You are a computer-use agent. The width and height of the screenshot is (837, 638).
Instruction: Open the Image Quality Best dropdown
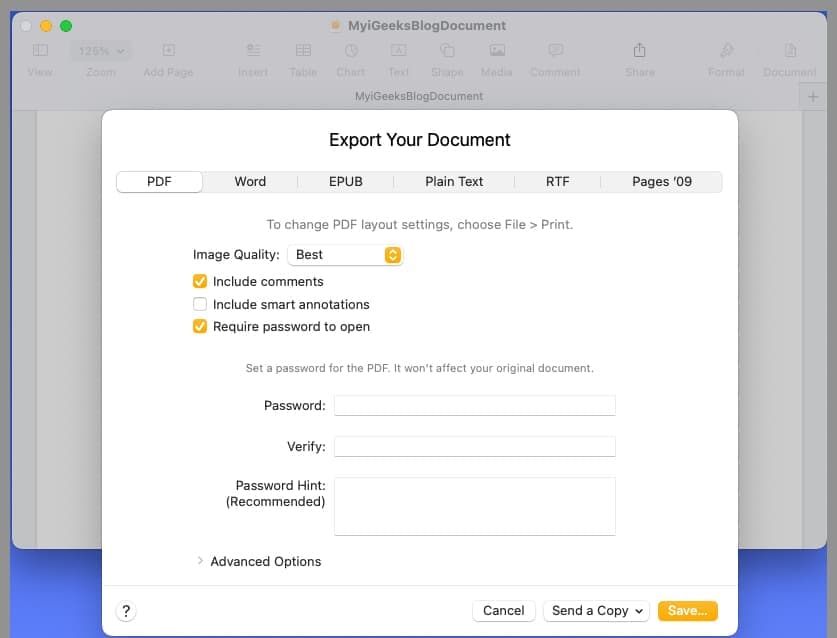[x=345, y=255]
